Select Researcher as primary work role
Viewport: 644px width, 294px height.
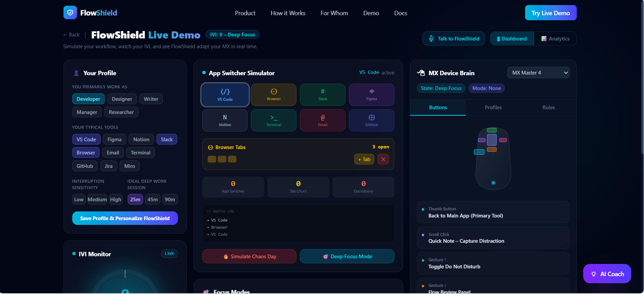(121, 112)
